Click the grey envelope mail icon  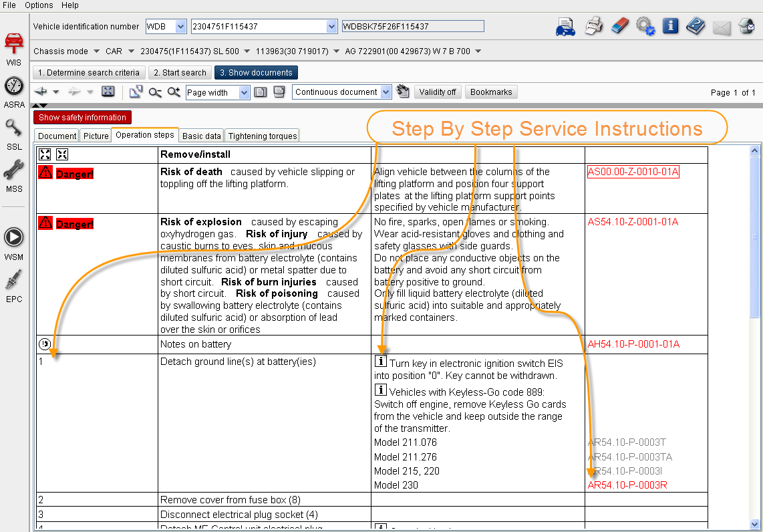[x=722, y=28]
